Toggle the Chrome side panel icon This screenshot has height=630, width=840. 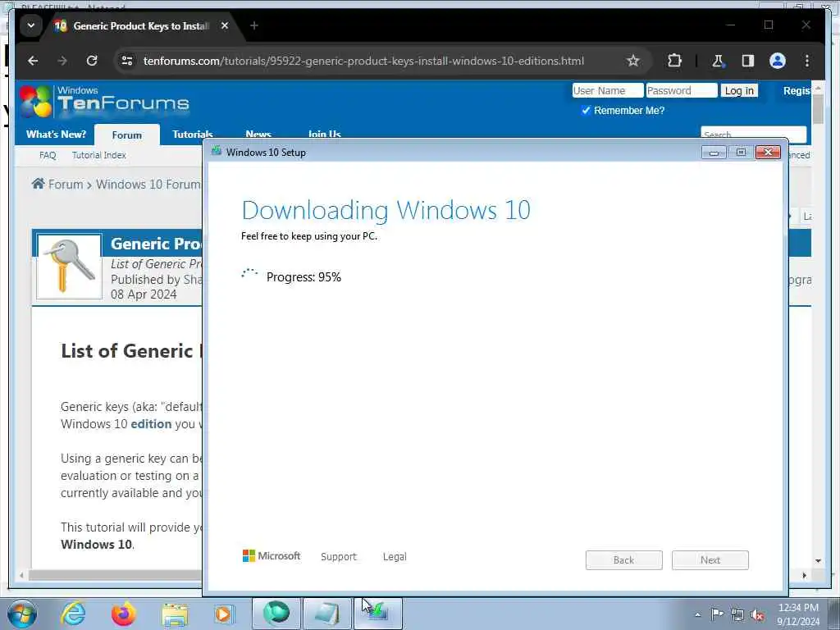[748, 61]
